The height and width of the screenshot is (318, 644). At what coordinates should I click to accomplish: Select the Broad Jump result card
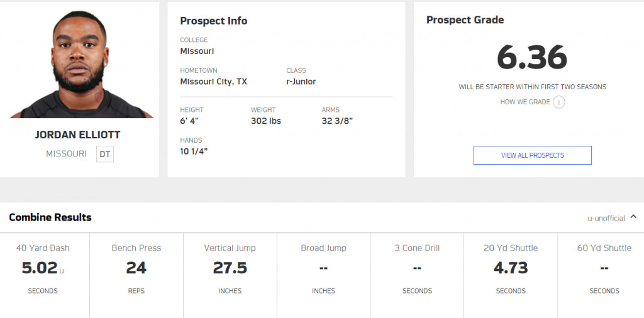point(324,275)
